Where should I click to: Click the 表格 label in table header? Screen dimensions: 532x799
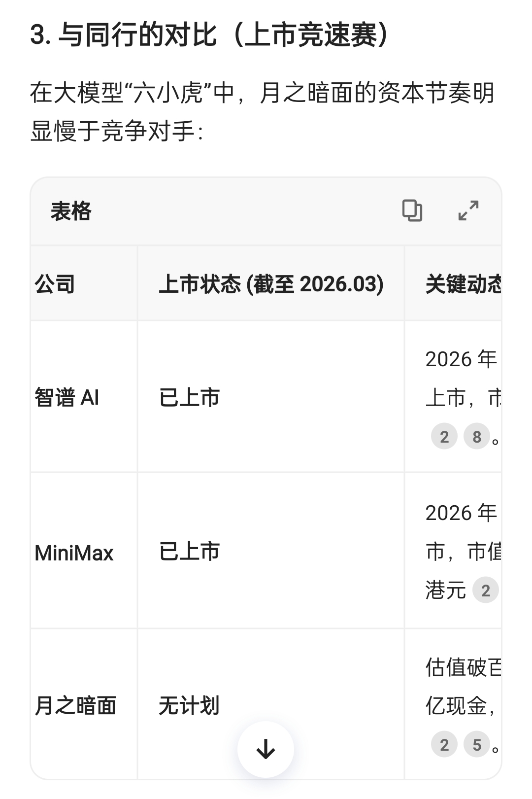pos(71,211)
